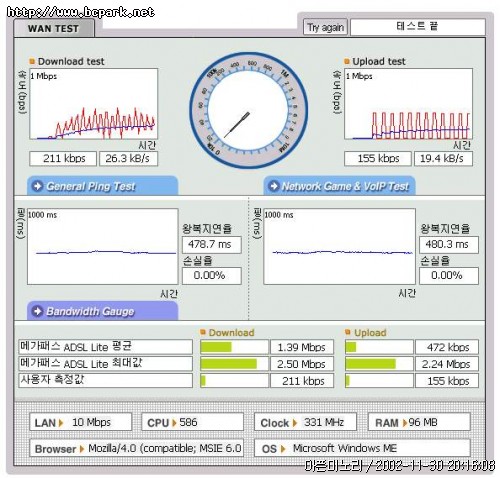Click the 사용자 측정값 row label

105,380
